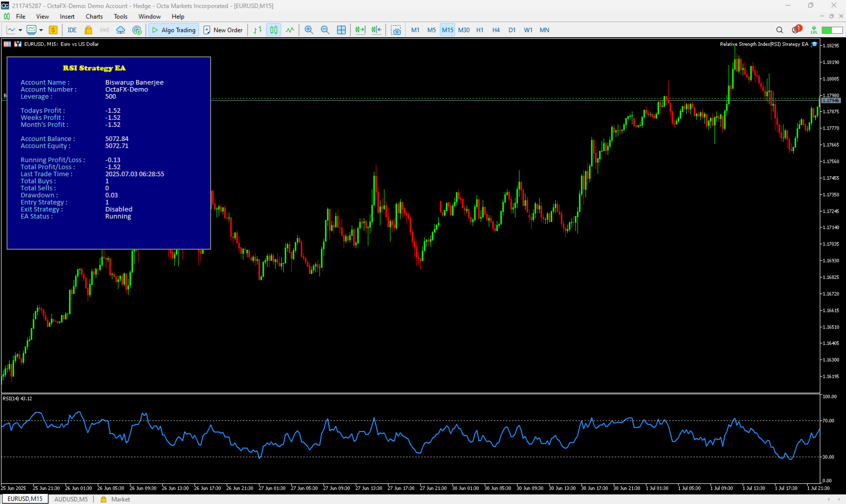The image size is (846, 504).
Task: Tile windows with the grid icon
Action: coord(341,30)
